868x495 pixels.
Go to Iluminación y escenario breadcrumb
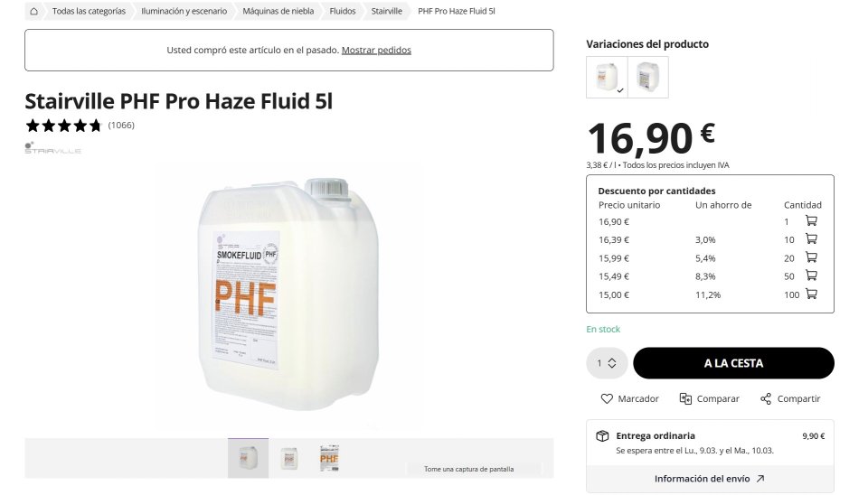click(x=184, y=12)
